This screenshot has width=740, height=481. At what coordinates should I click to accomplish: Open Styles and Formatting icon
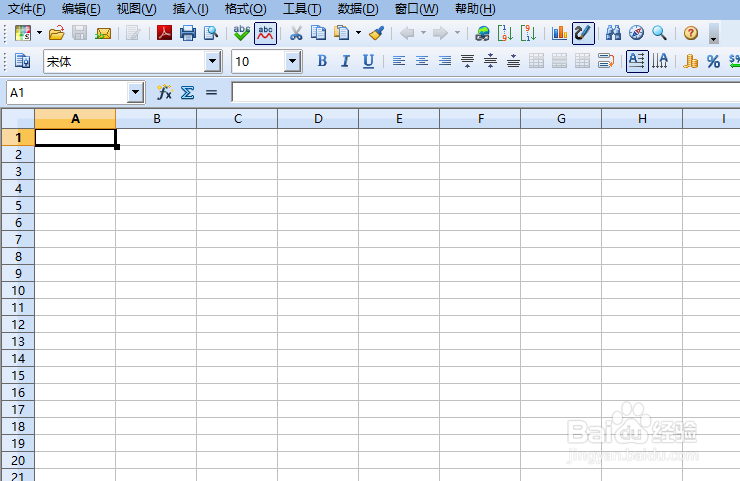coord(22,61)
